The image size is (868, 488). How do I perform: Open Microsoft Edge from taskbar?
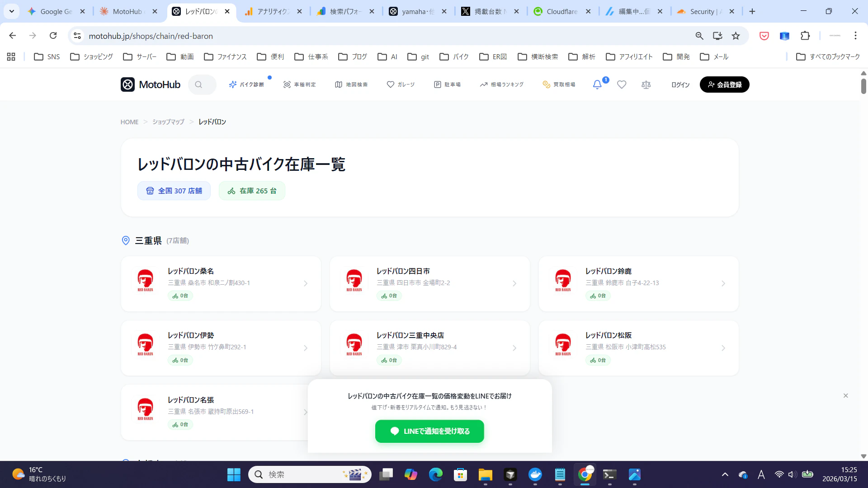pos(436,474)
